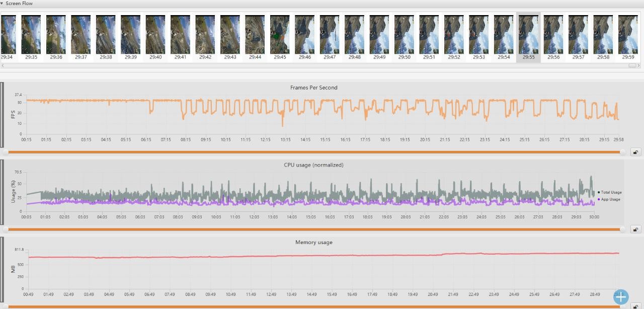Toggle the App Usage legend entry

[610, 199]
